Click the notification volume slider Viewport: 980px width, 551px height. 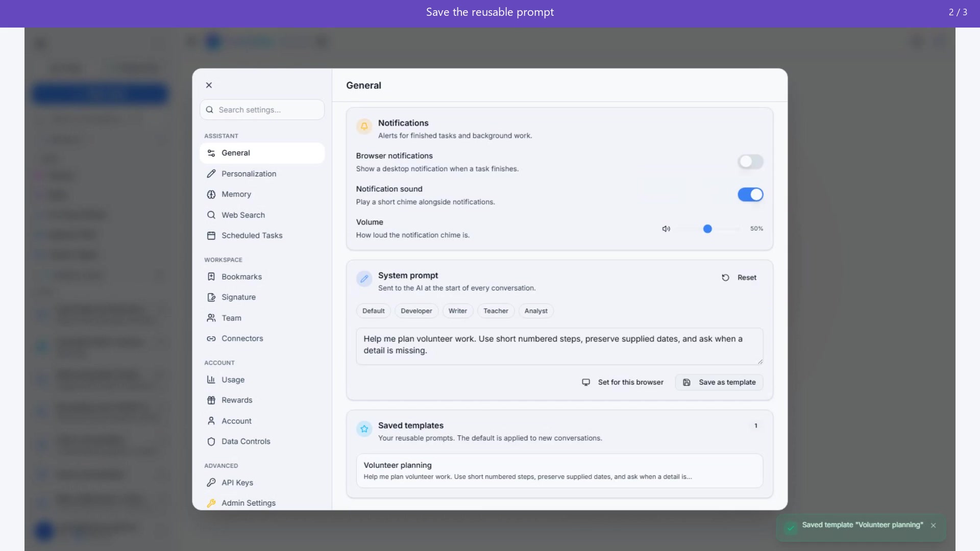(x=707, y=229)
